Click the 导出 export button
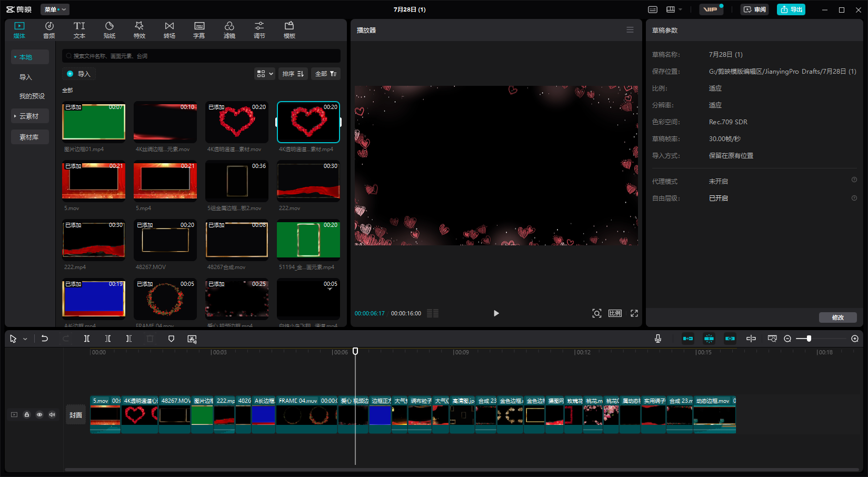Screen dimensions: 868x477 [x=791, y=9]
